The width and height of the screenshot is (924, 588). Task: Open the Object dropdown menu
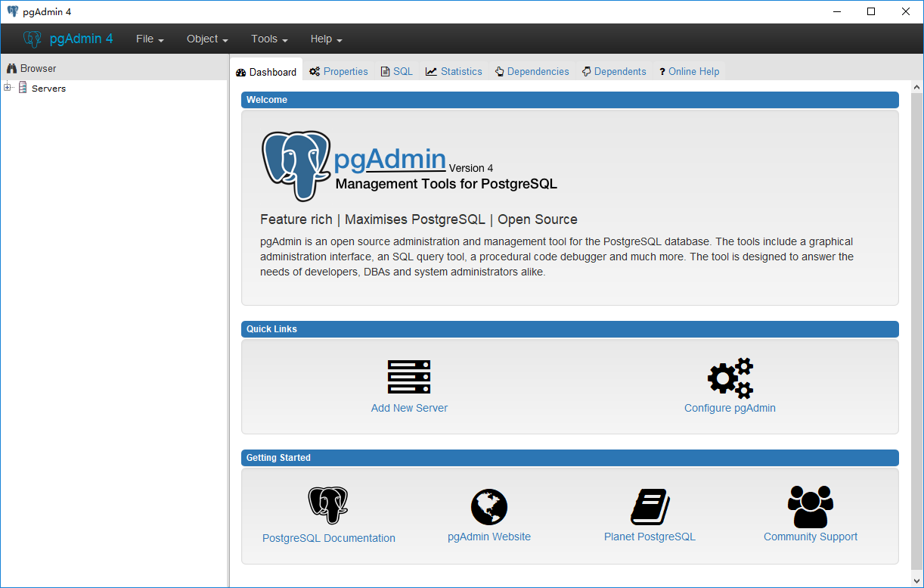[207, 39]
